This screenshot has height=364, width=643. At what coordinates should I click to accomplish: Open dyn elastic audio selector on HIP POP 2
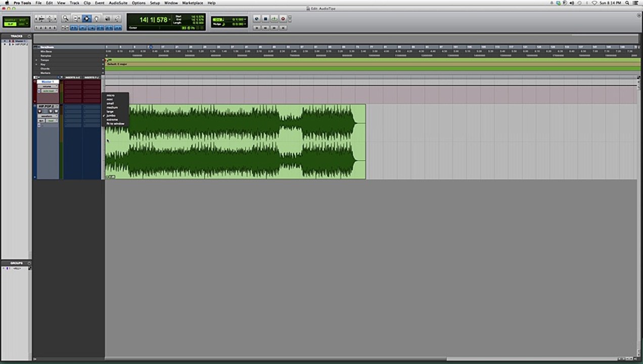click(x=41, y=121)
